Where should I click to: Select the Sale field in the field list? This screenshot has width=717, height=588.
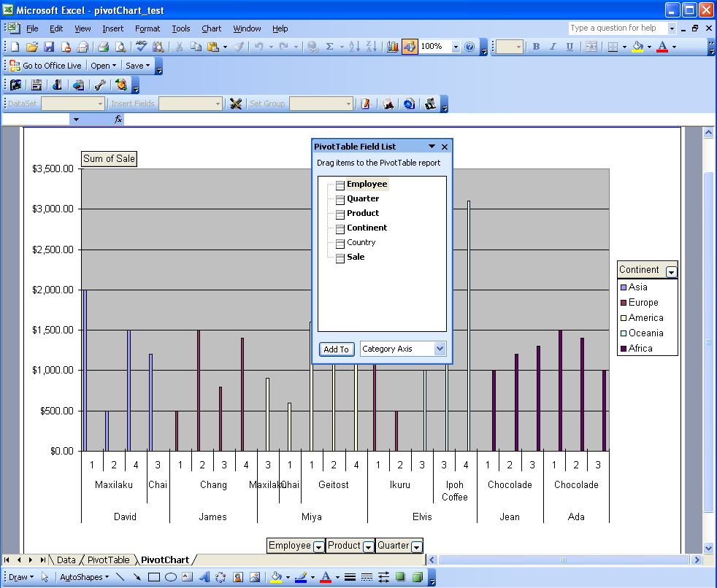tap(356, 257)
